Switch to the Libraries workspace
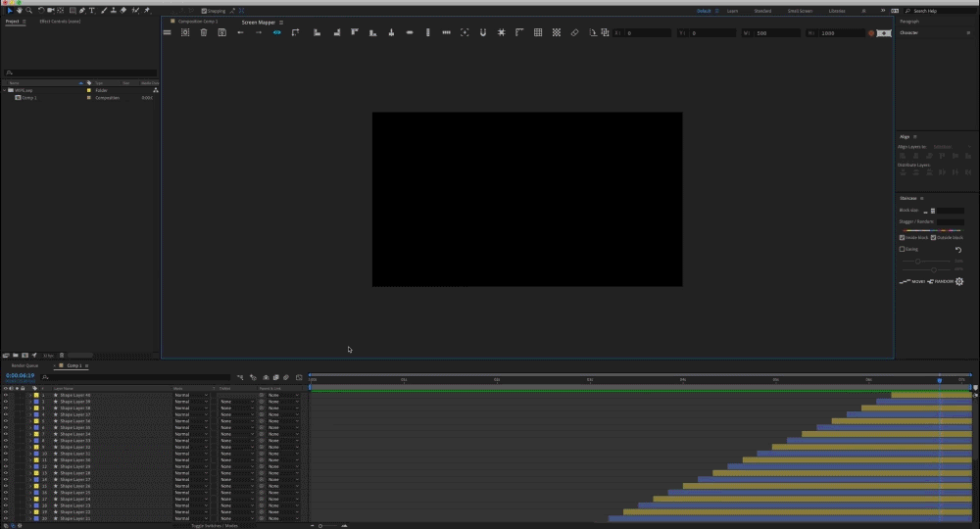 click(837, 11)
